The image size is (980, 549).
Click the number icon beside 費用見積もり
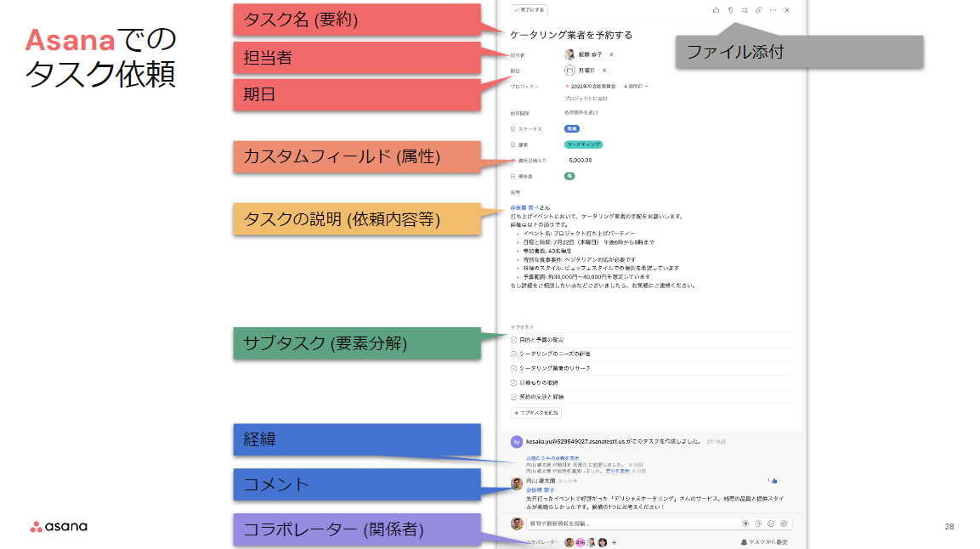pos(513,161)
